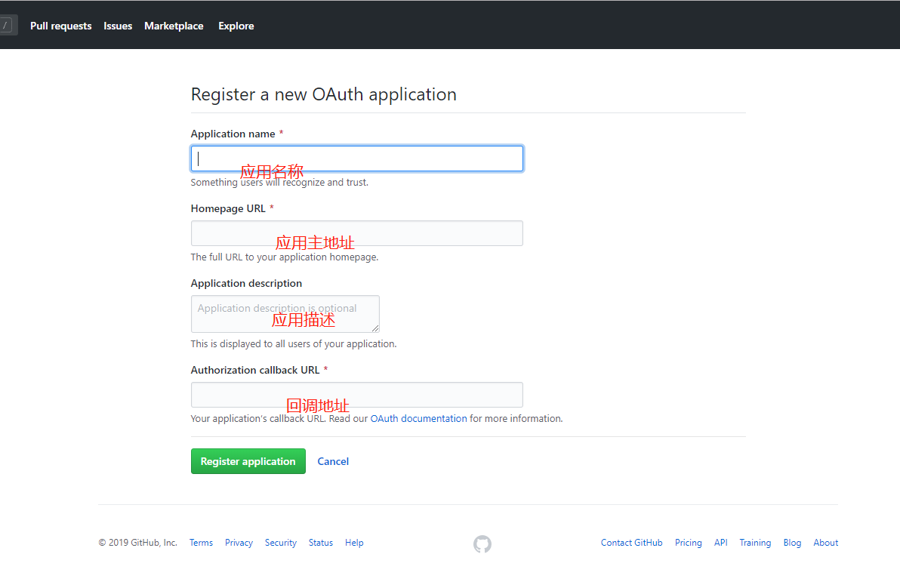Open the Security footer link
This screenshot has height=588, width=900.
[281, 543]
